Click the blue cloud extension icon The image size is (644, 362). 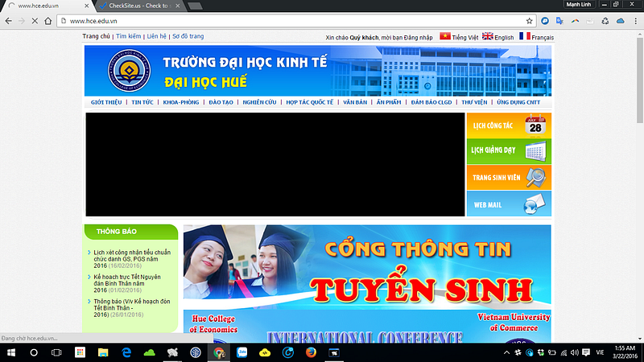(x=620, y=21)
